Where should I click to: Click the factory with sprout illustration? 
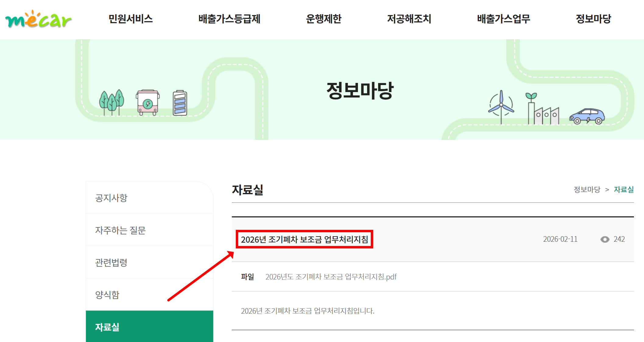pos(543,110)
